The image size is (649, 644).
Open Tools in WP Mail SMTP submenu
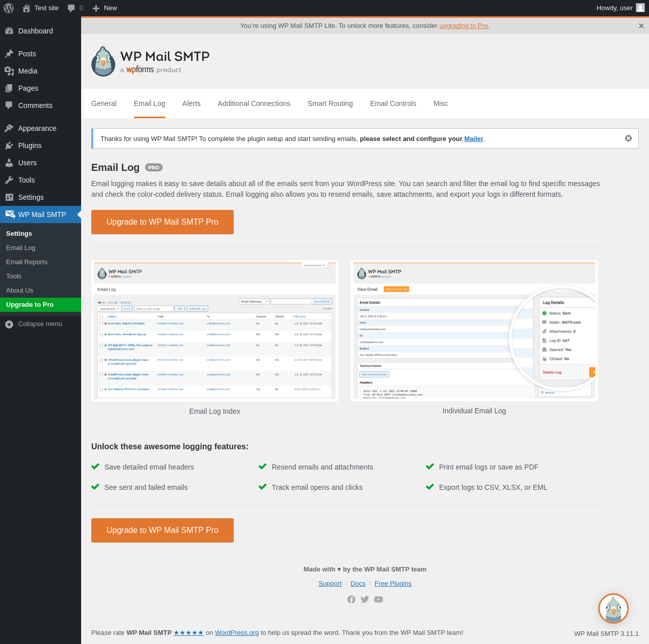(x=41, y=276)
